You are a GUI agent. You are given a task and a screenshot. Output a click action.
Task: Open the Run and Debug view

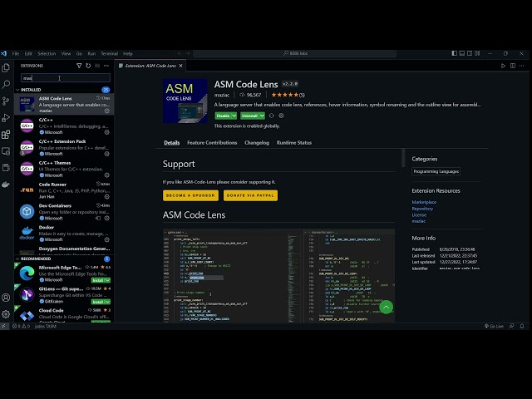6,118
